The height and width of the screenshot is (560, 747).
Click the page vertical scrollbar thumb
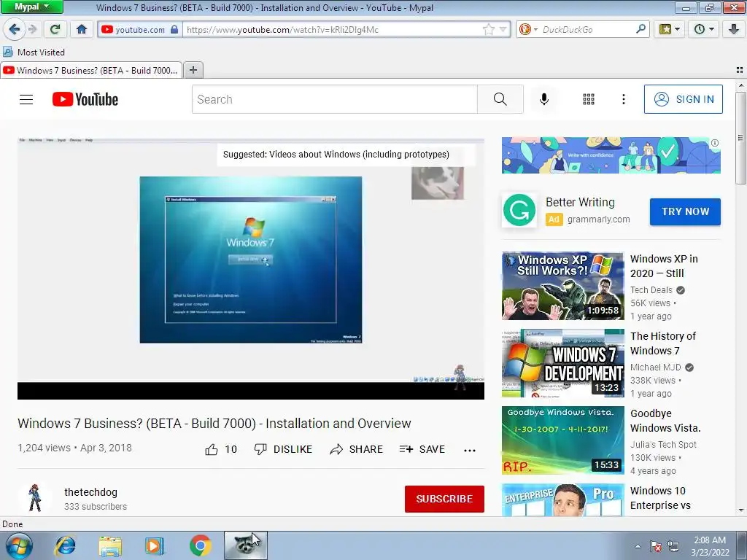(740, 138)
